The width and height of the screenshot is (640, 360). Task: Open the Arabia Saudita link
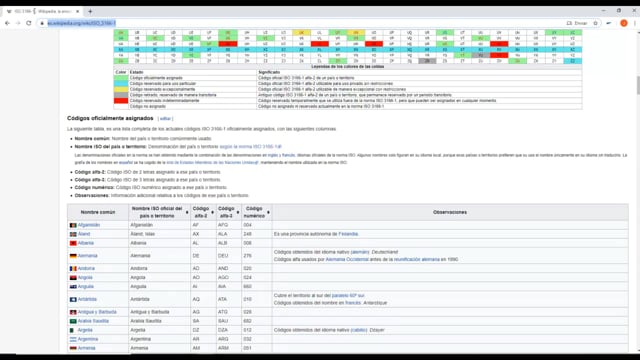point(93,321)
